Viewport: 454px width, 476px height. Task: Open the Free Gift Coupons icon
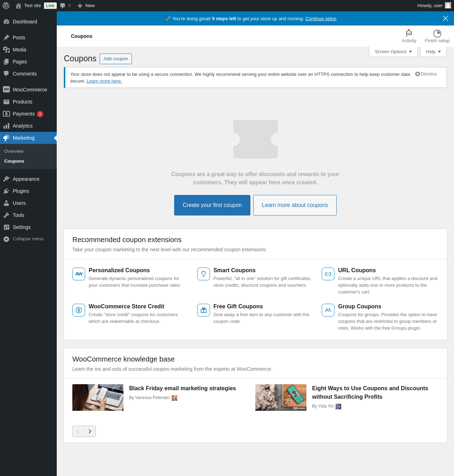click(x=204, y=310)
